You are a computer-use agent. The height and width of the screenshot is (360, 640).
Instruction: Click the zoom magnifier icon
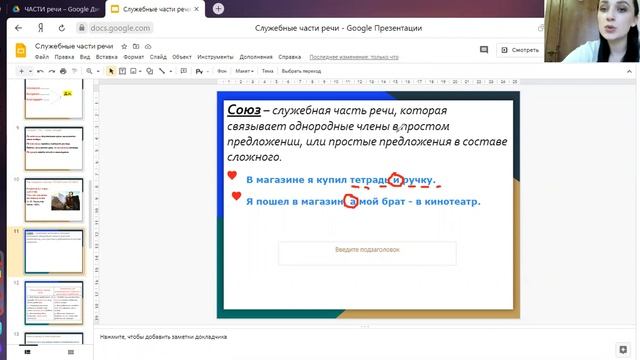click(89, 71)
